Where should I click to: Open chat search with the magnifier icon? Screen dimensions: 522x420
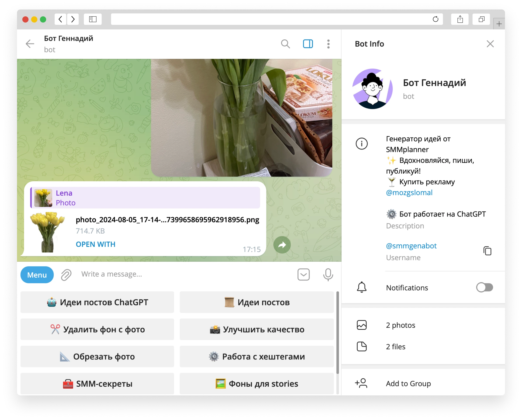click(x=286, y=44)
